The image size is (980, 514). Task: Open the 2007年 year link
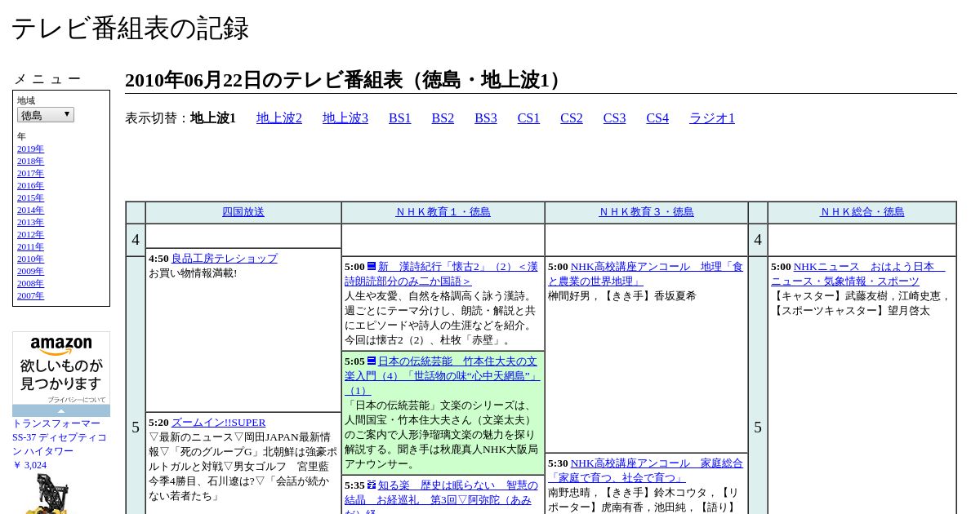30,296
